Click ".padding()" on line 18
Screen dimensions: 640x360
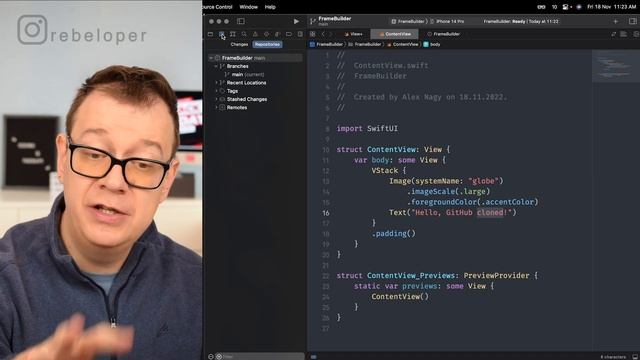(393, 233)
